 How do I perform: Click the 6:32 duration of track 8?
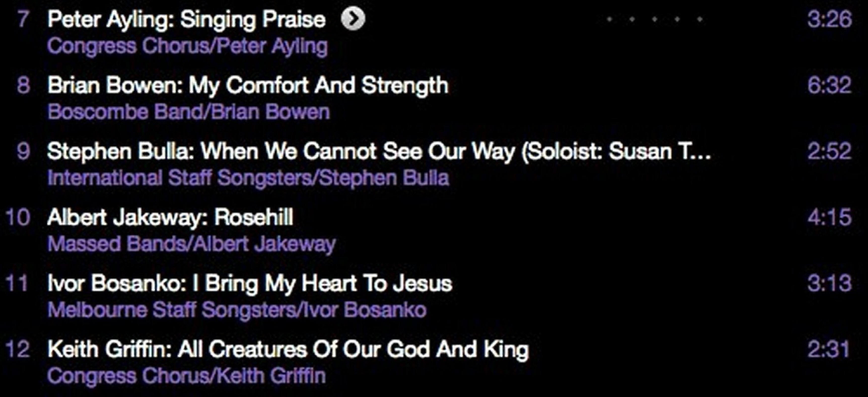pyautogui.click(x=829, y=85)
